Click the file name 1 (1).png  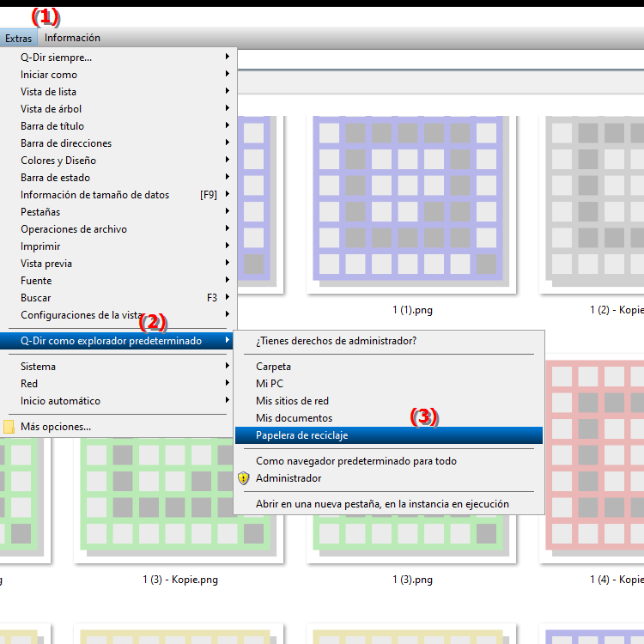pos(412,310)
